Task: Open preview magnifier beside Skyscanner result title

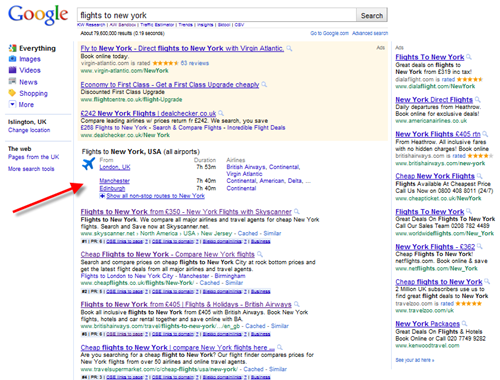Action: coord(297,212)
